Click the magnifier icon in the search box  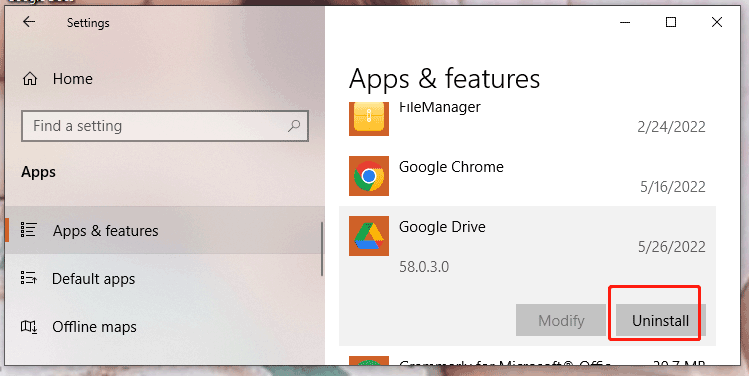[x=294, y=126]
